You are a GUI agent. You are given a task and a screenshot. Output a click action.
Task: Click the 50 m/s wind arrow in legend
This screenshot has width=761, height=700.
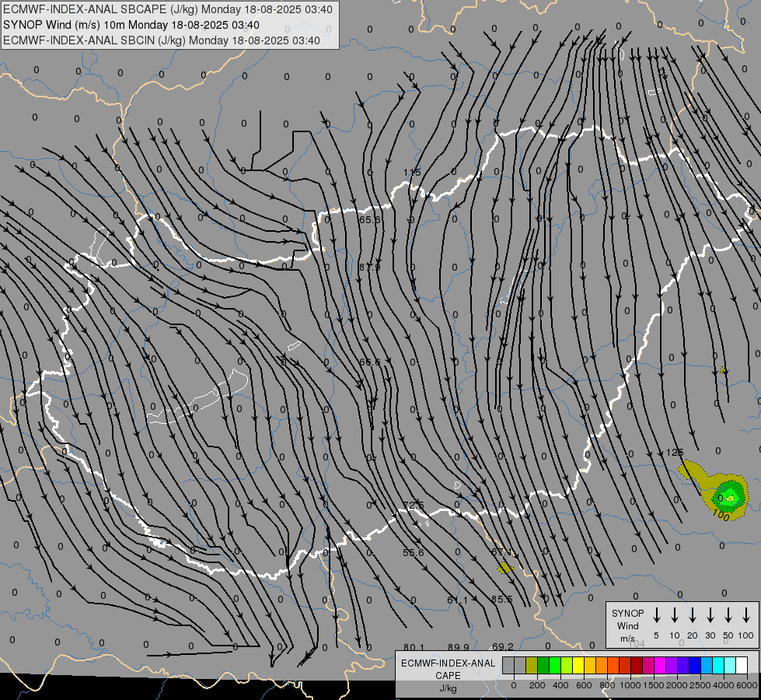click(728, 615)
